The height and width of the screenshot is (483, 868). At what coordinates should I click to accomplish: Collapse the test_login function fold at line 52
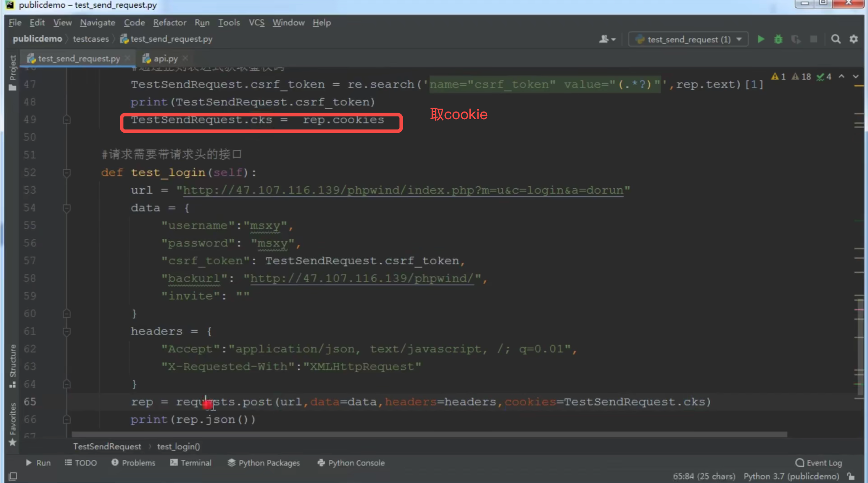click(67, 172)
